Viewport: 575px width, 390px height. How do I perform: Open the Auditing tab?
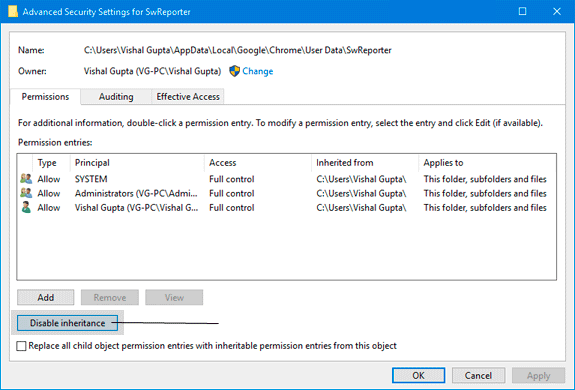[x=116, y=97]
